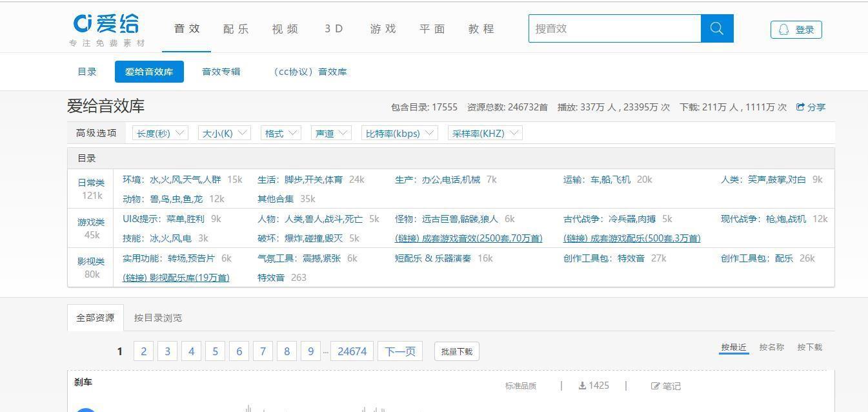Click into the 搜音效 search field
868x412 pixels.
pyautogui.click(x=614, y=28)
